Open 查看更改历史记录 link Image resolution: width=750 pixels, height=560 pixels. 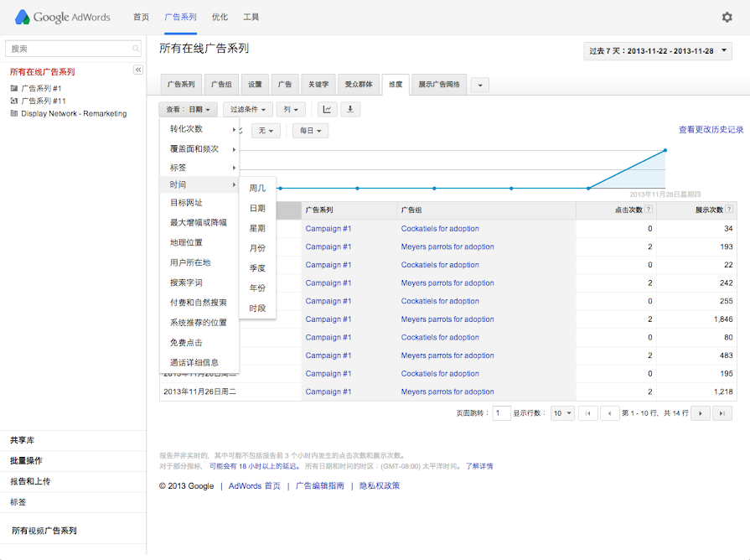click(x=711, y=130)
